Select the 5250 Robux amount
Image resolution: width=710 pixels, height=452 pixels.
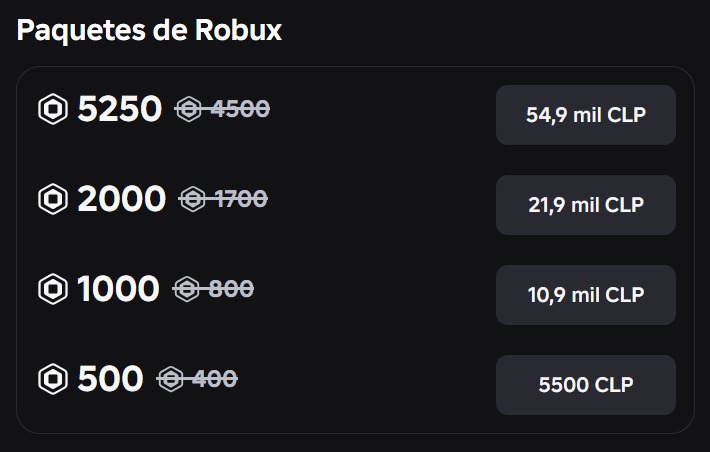click(x=120, y=109)
